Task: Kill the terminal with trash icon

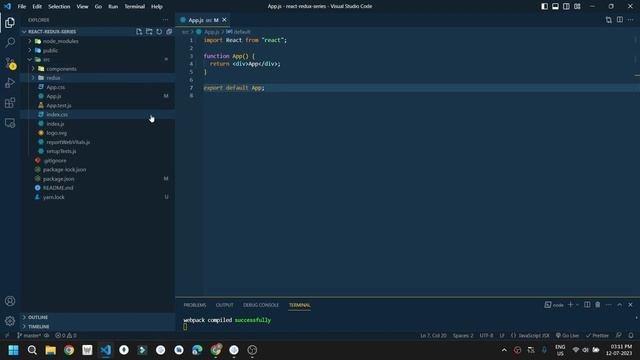Action: (598, 305)
